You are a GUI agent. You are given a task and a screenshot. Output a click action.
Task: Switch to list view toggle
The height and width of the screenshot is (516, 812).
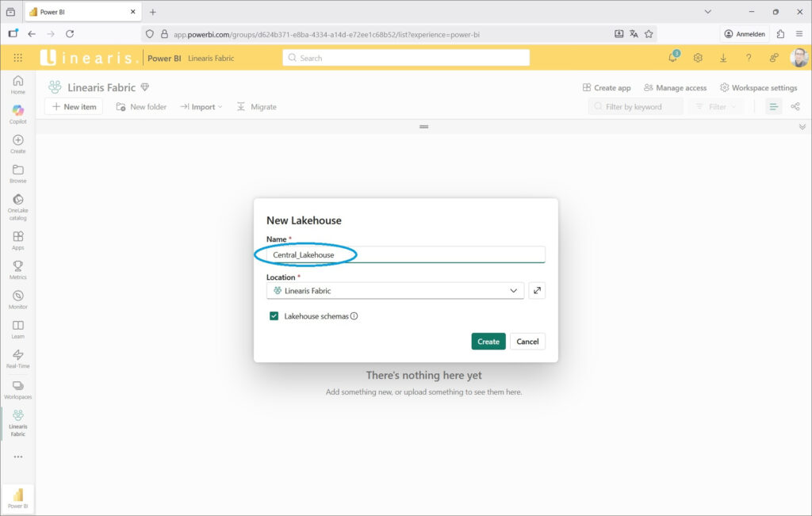pyautogui.click(x=773, y=107)
